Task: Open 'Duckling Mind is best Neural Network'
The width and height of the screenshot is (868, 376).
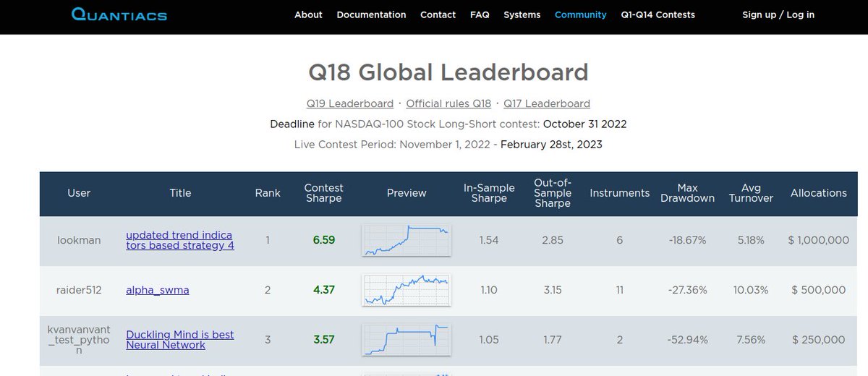Action: (180, 340)
